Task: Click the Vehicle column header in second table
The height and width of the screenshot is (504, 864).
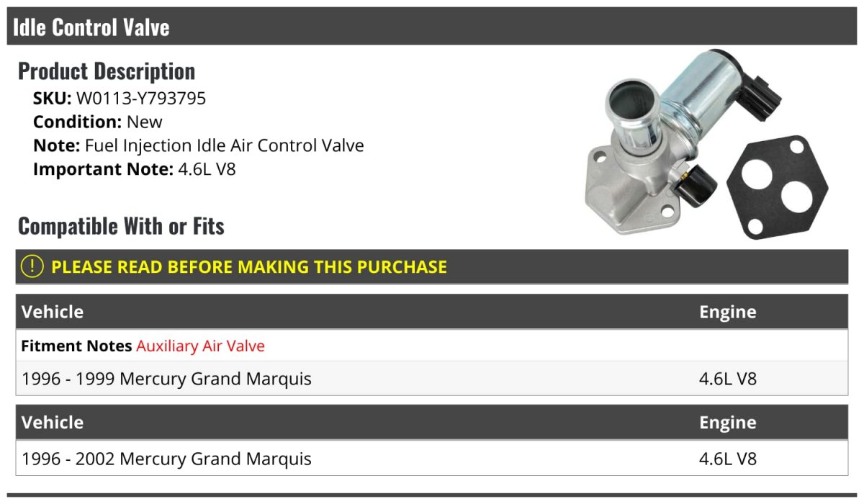Action: (53, 422)
